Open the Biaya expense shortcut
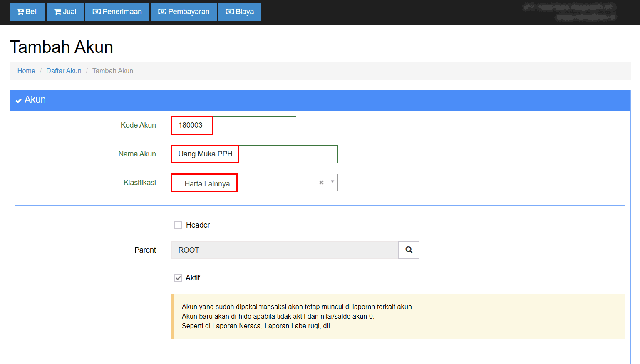640x364 pixels. 240,12
